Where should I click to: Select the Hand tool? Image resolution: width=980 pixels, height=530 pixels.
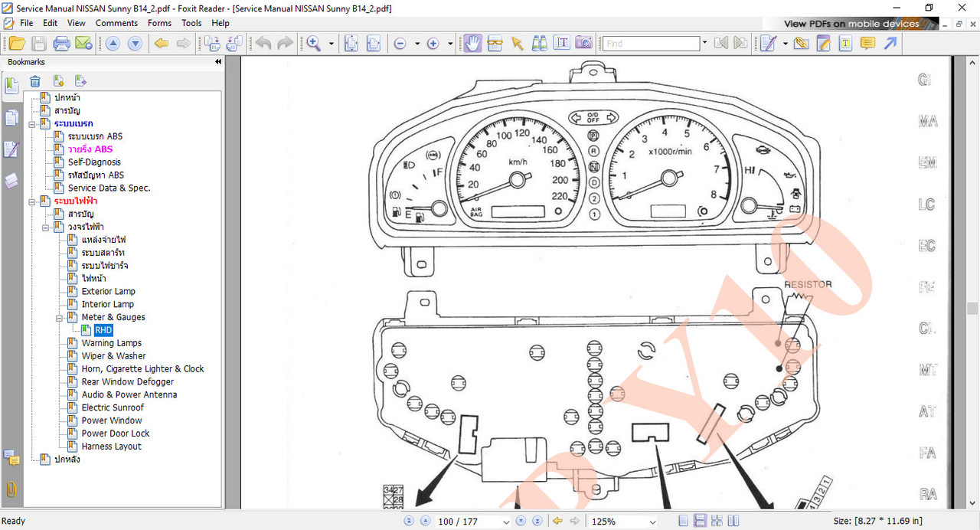(x=472, y=44)
